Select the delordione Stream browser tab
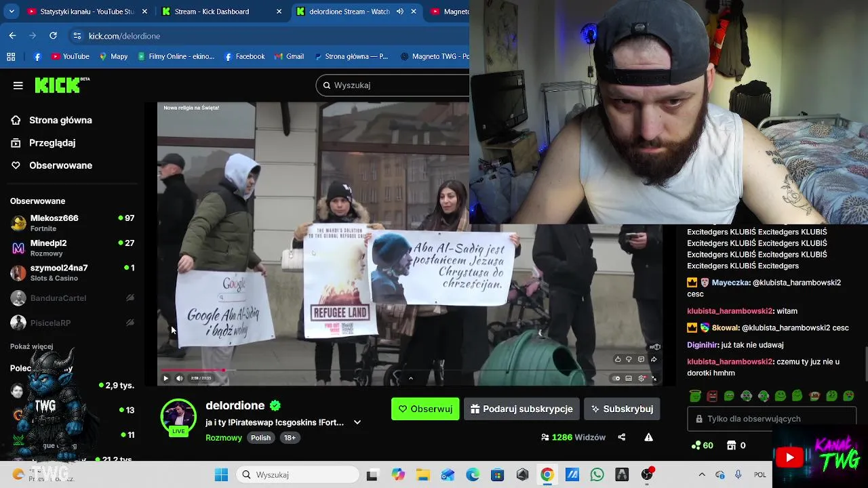 [357, 12]
